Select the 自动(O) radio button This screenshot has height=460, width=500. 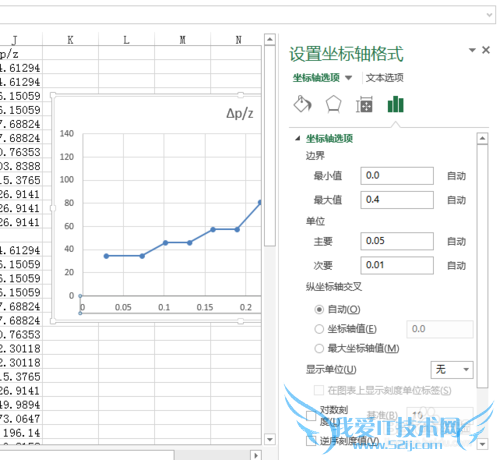319,310
